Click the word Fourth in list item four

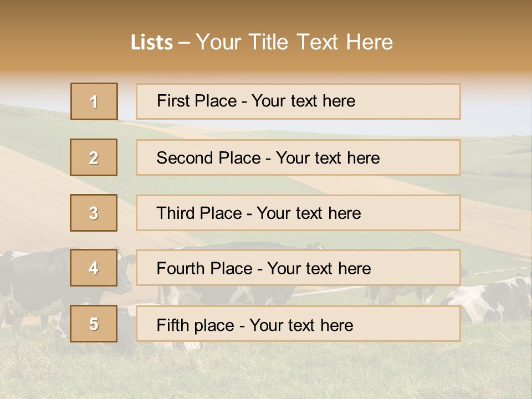[183, 269]
